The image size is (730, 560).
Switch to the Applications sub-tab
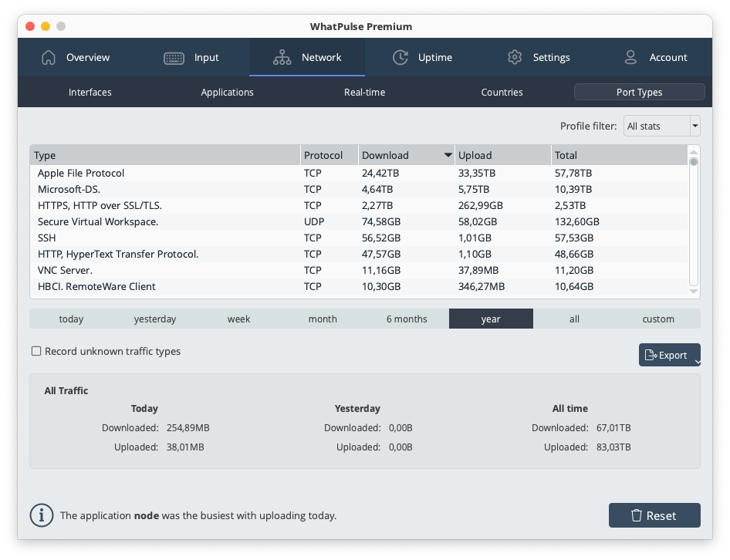click(227, 93)
